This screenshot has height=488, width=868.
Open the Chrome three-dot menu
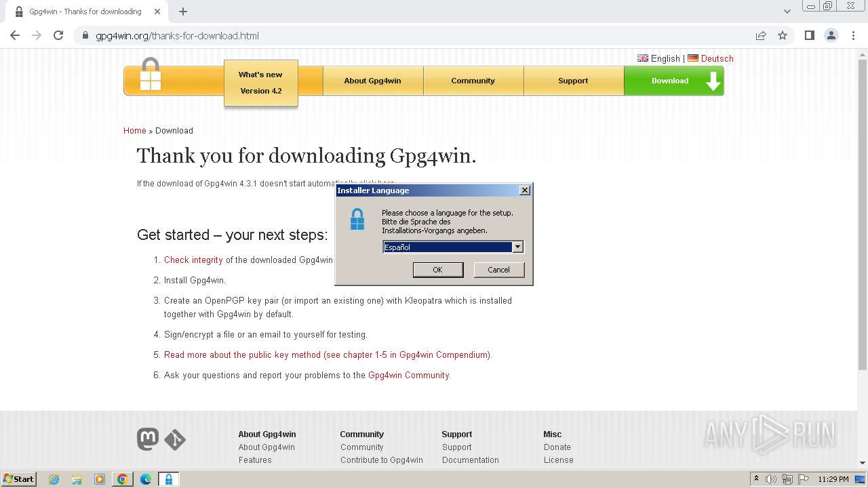[854, 36]
